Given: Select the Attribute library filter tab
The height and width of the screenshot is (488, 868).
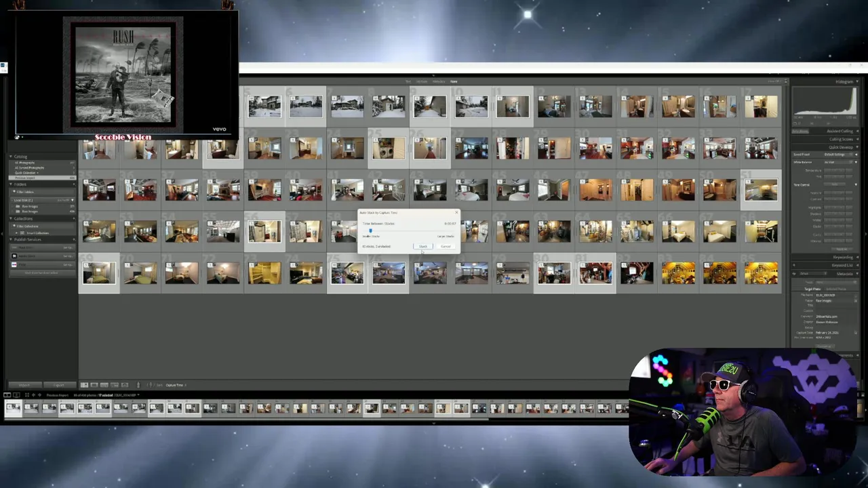Looking at the screenshot, I should [x=422, y=81].
